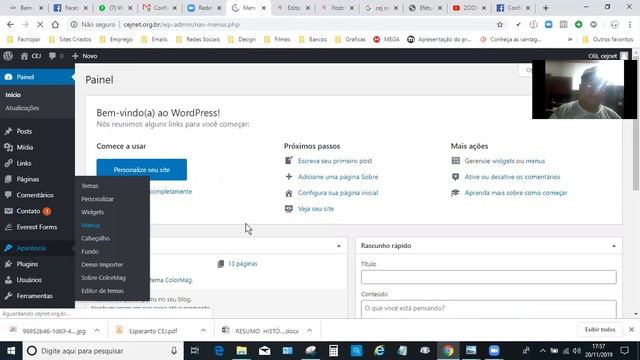Viewport: 640px width, 360px height.
Task: Open the Redes Sociais bookmark folder
Action: point(198,40)
